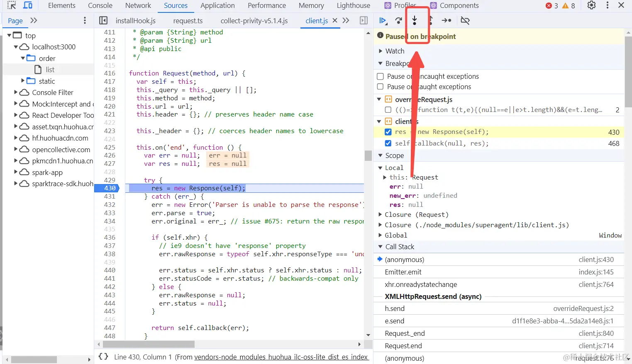Open the source map origin link in status bar

(281, 357)
